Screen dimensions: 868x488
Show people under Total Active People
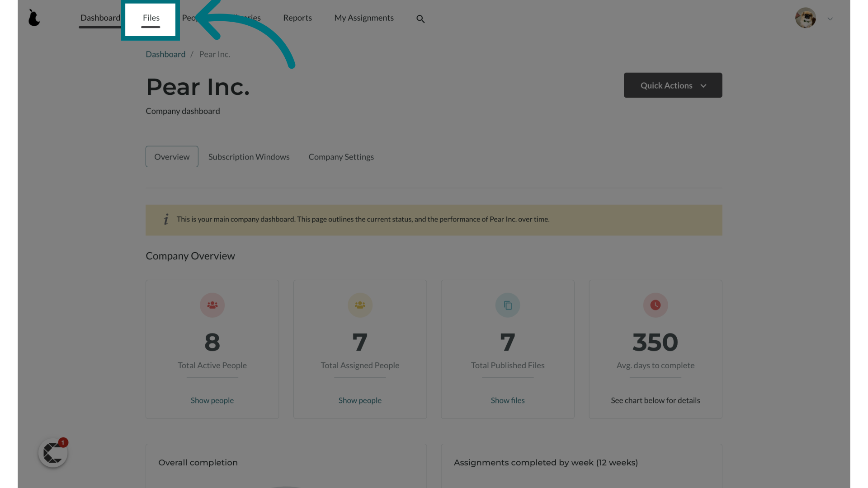212,400
